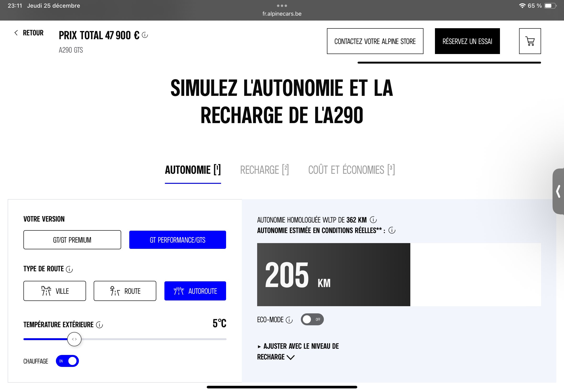This screenshot has height=392, width=564.
Task: Switch to the Recharge tab
Action: [264, 170]
